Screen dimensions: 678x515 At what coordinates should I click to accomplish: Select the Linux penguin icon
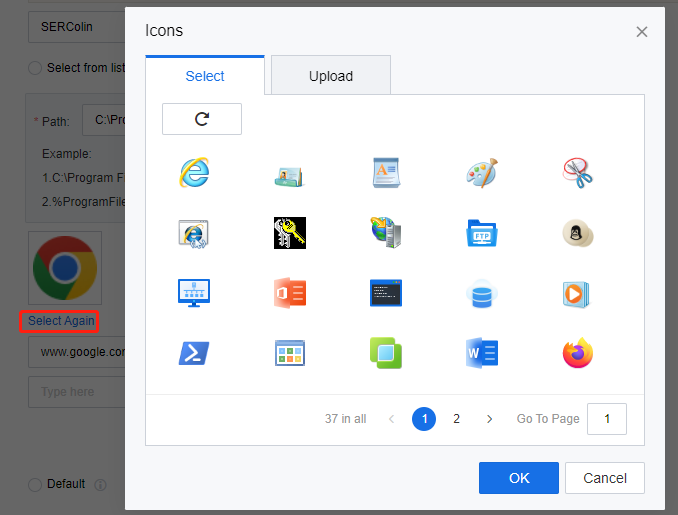pos(578,233)
